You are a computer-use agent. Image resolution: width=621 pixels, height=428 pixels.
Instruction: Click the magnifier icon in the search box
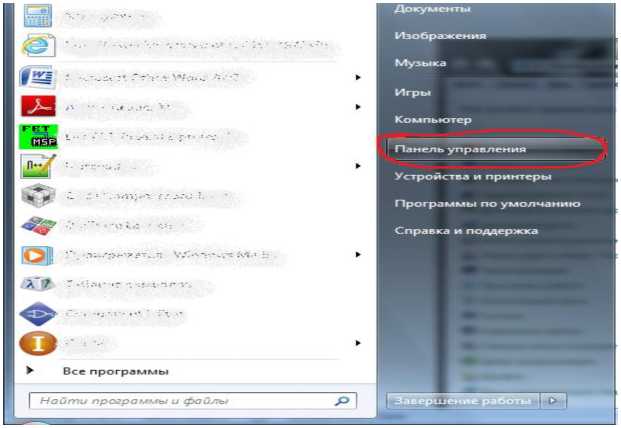[341, 401]
